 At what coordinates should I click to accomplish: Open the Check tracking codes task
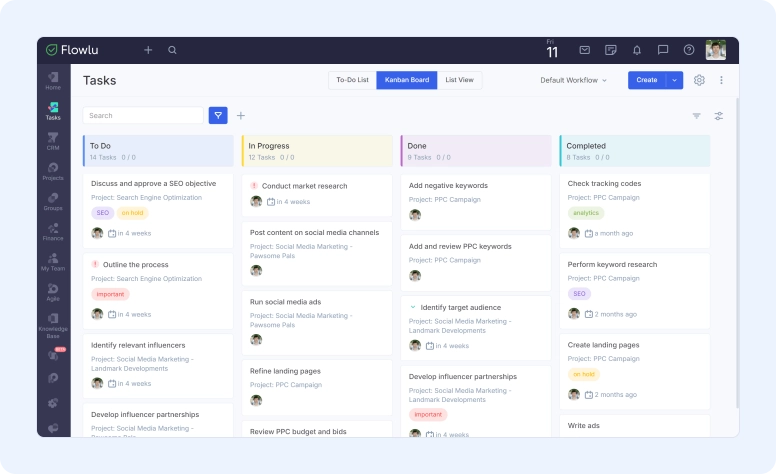pos(604,184)
